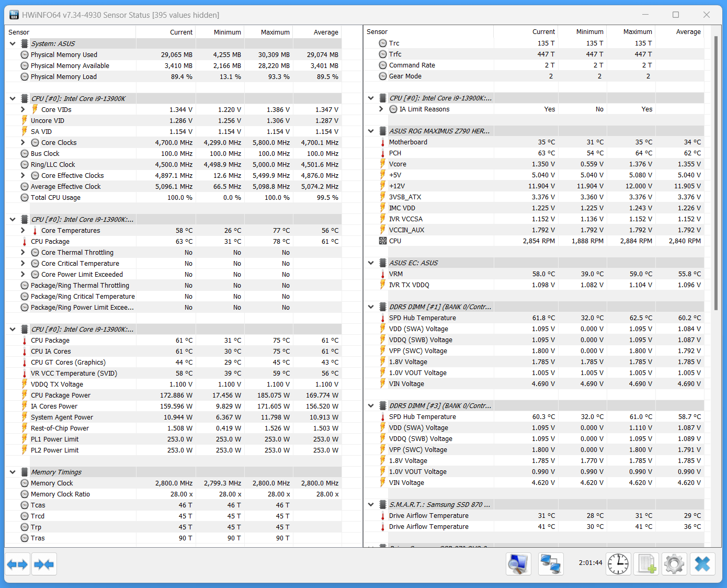This screenshot has height=588, width=727.
Task: Select the IMC VDD voltage row
Action: tap(534, 208)
